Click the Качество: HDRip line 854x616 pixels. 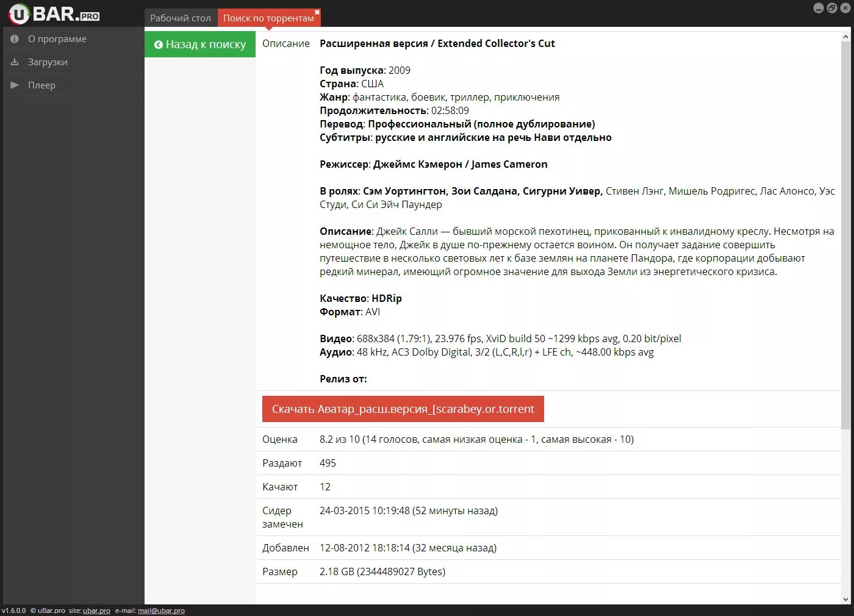coord(361,298)
